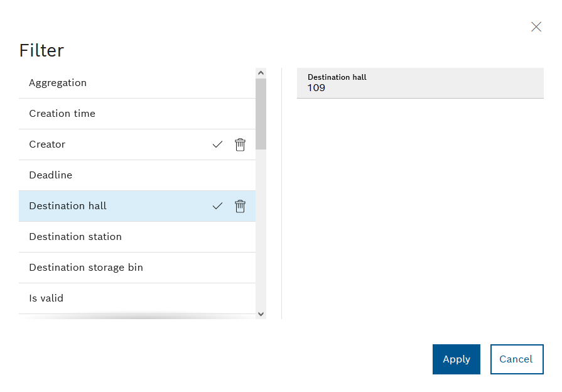Choose the Is valid filter entry
The height and width of the screenshot is (392, 562).
138,299
